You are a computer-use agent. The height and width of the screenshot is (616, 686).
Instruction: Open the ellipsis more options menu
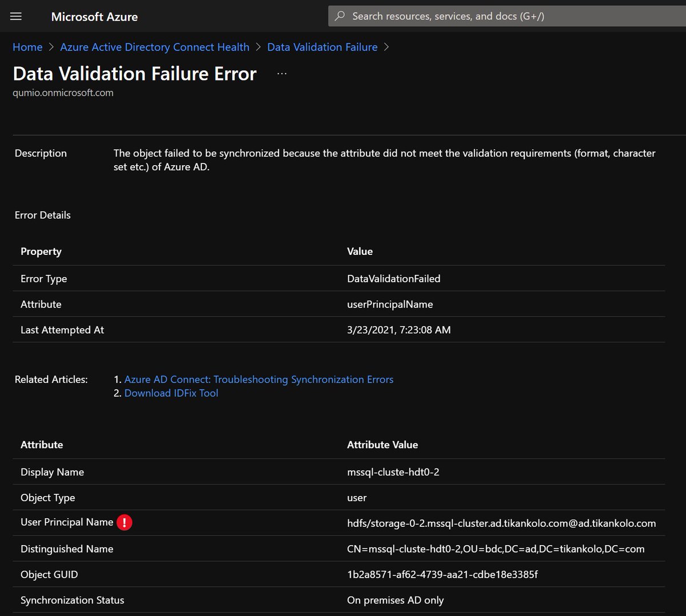coord(282,74)
